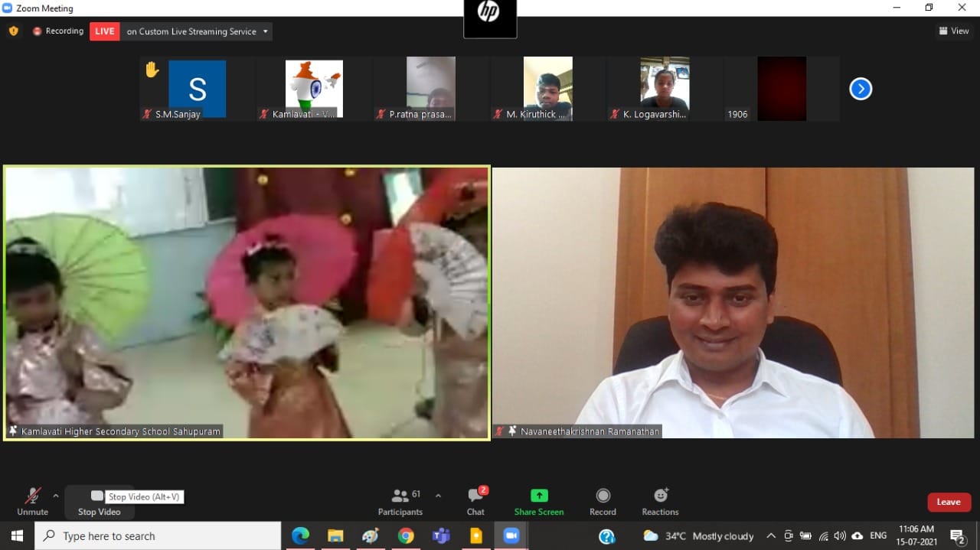Viewport: 980px width, 550px height.
Task: Open the View layout menu
Action: coord(954,31)
